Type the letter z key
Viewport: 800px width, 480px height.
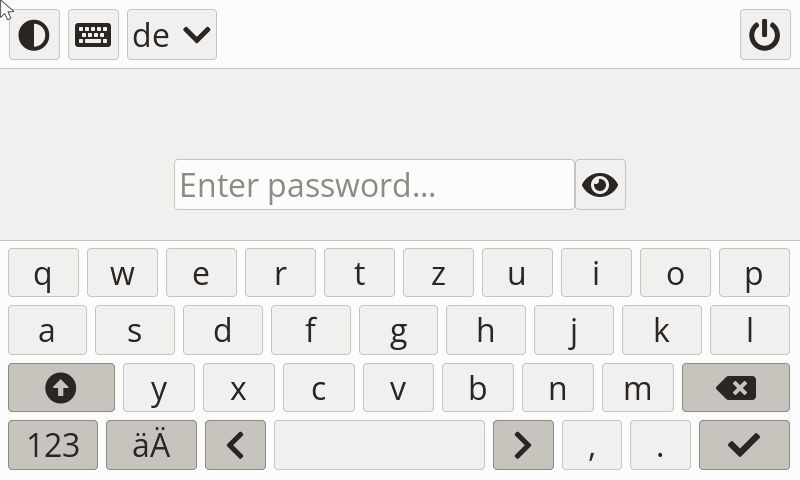click(x=438, y=273)
